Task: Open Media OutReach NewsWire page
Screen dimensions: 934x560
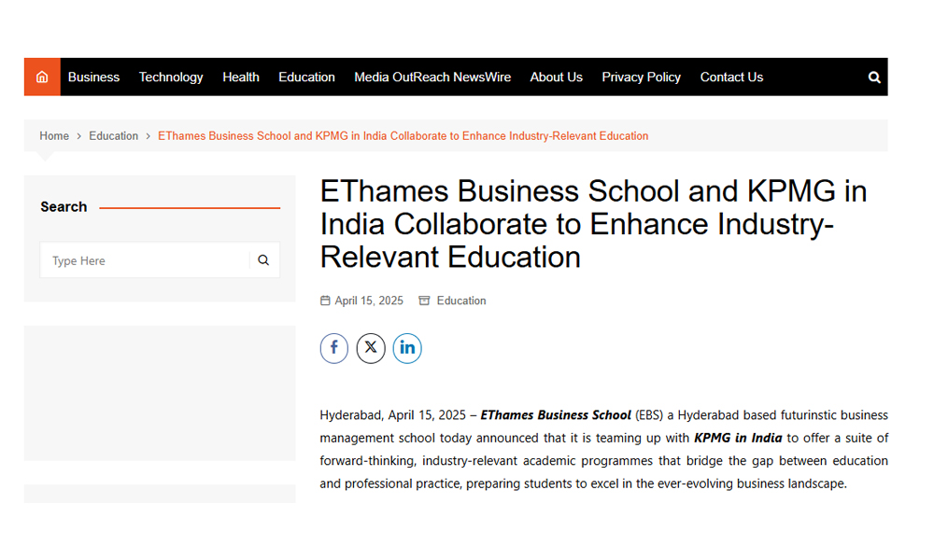Action: point(432,77)
